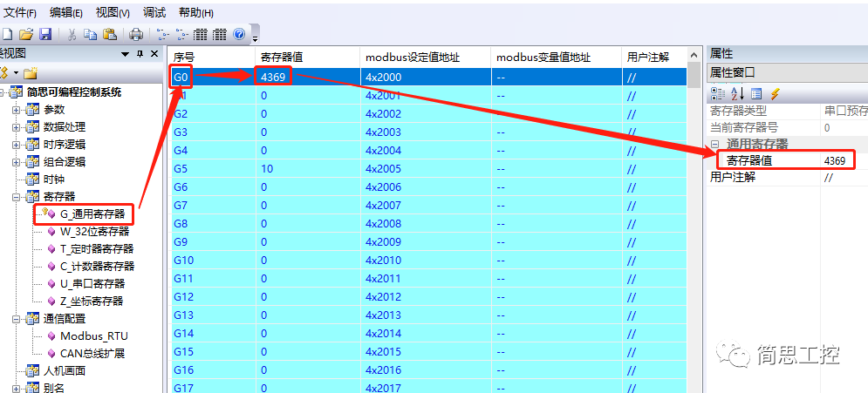The height and width of the screenshot is (393, 868).
Task: Click the purple diamond icon beside Modbus_RTU
Action: point(51,336)
